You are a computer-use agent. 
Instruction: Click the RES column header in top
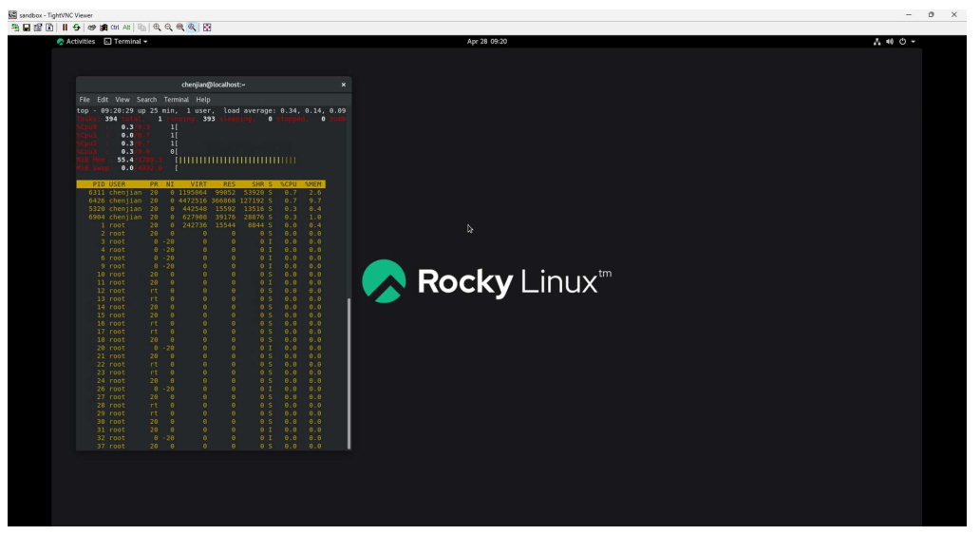tap(230, 184)
